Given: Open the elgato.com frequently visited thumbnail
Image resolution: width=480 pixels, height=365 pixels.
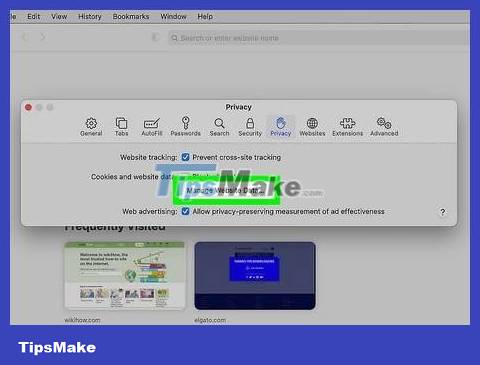Looking at the screenshot, I should coord(255,276).
